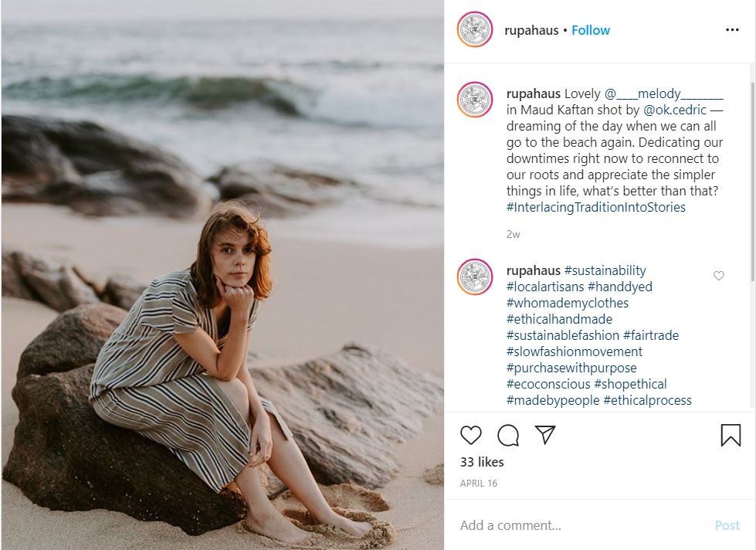The height and width of the screenshot is (550, 756).
Task: View the #InterlacingTraditionIntoStories hashtag
Action: [x=595, y=207]
